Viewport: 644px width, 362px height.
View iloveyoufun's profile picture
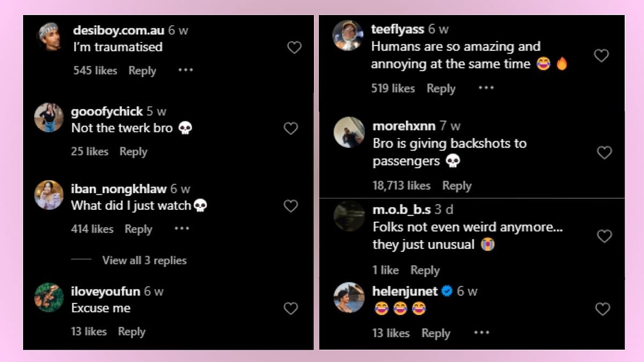pyautogui.click(x=49, y=297)
